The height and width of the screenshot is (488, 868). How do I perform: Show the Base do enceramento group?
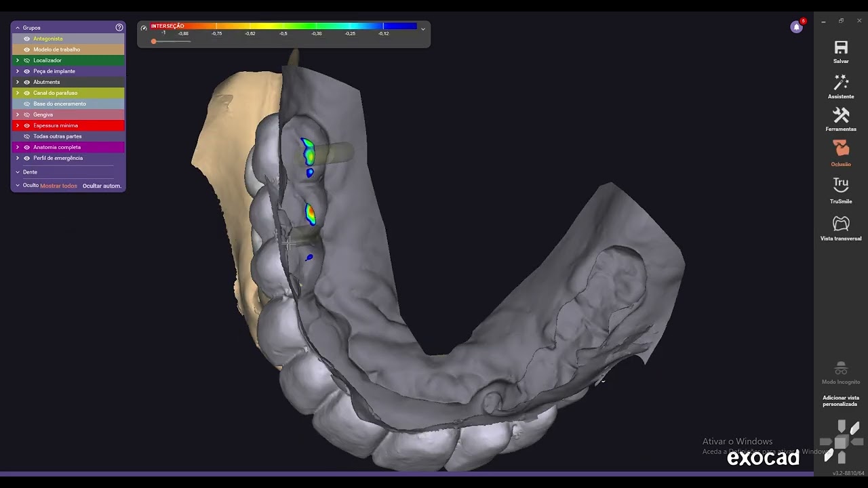click(27, 104)
